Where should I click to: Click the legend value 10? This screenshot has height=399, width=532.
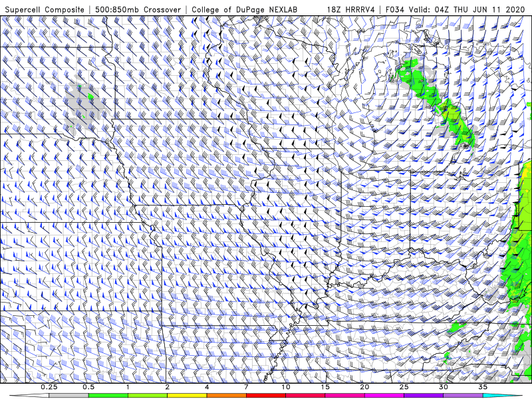tap(286, 387)
